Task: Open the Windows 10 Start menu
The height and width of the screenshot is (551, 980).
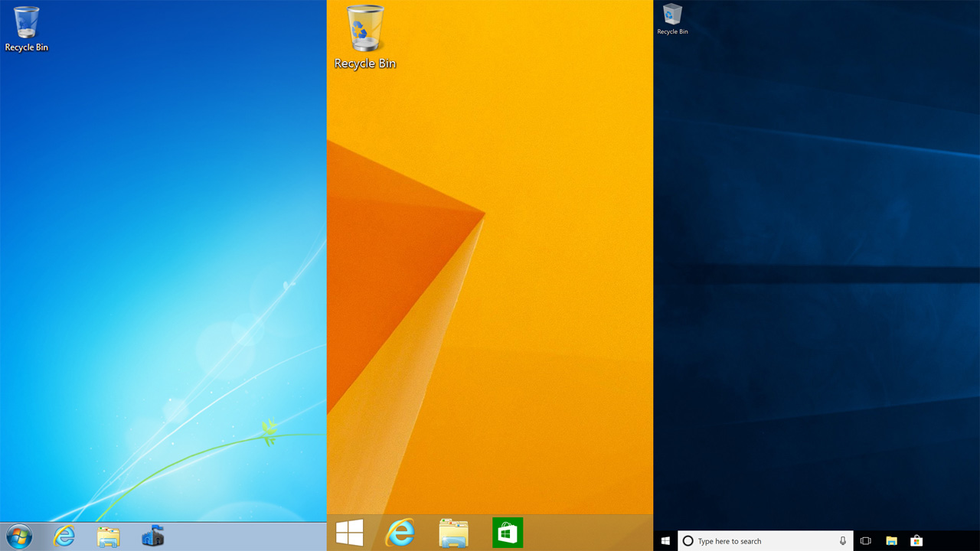Action: (x=665, y=540)
